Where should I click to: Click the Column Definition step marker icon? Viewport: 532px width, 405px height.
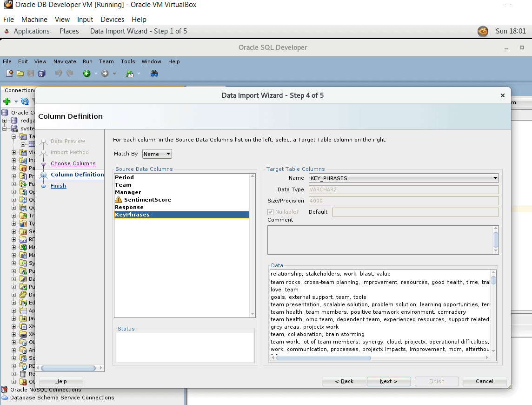coord(43,175)
